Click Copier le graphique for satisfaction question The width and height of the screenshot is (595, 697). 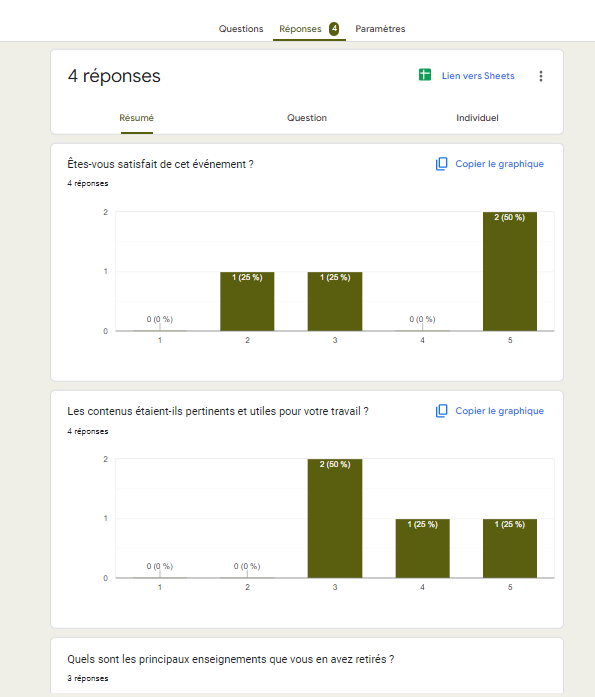(499, 164)
